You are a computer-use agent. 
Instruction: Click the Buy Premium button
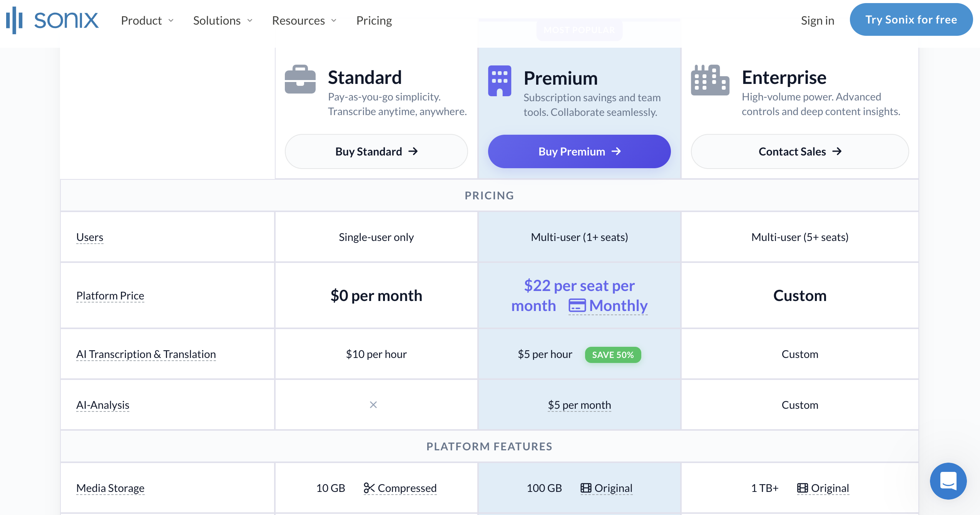coord(579,151)
